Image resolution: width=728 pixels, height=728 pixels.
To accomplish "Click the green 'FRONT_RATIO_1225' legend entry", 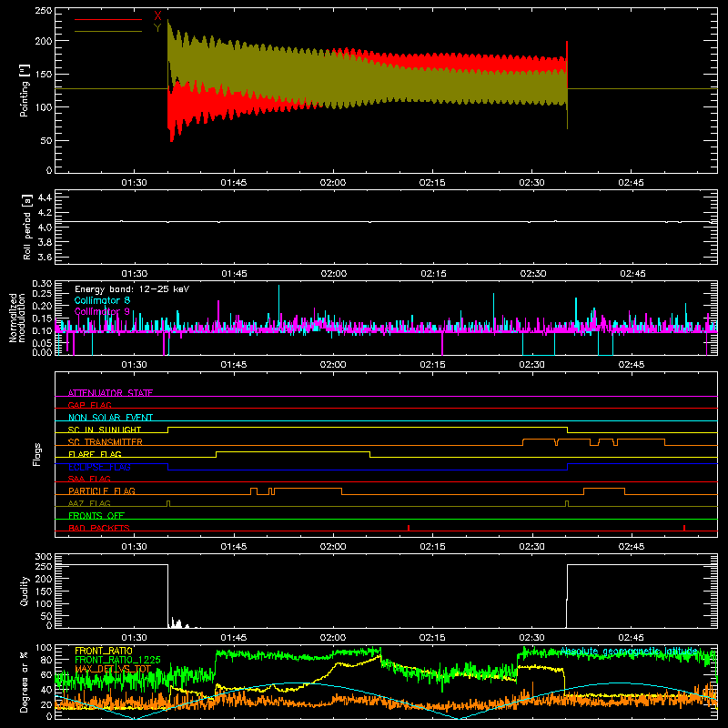I will [117, 660].
